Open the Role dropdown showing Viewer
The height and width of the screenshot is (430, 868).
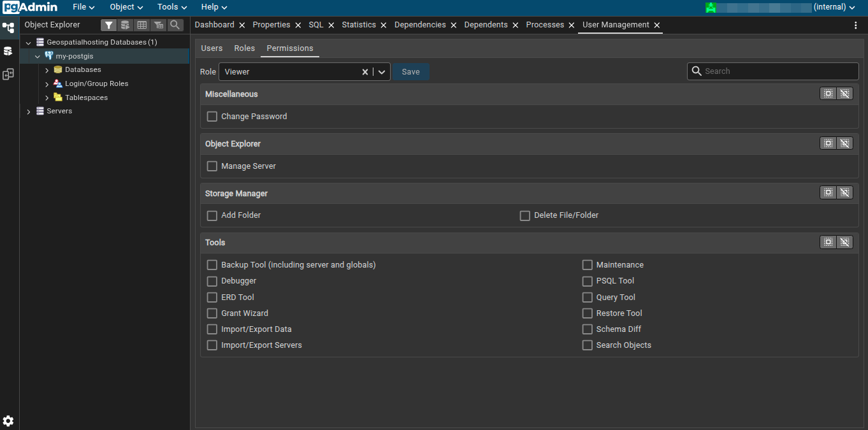[380, 71]
